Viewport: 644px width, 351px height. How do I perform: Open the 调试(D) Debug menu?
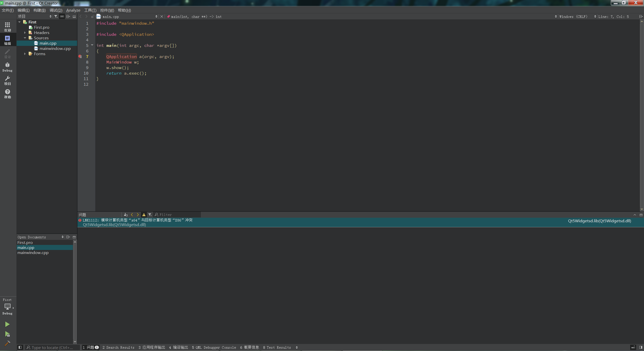pyautogui.click(x=56, y=10)
